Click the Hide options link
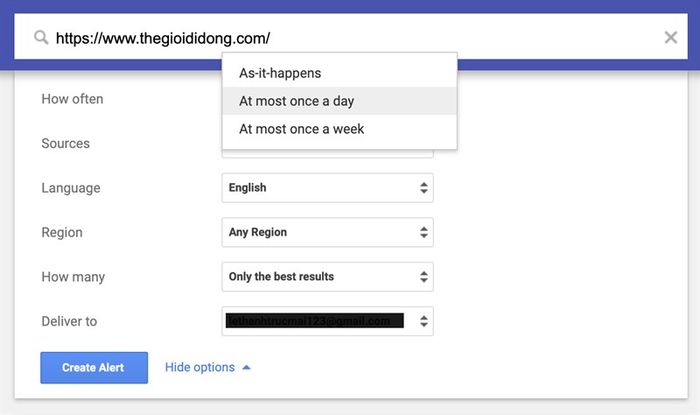This screenshot has height=415, width=700. (199, 368)
